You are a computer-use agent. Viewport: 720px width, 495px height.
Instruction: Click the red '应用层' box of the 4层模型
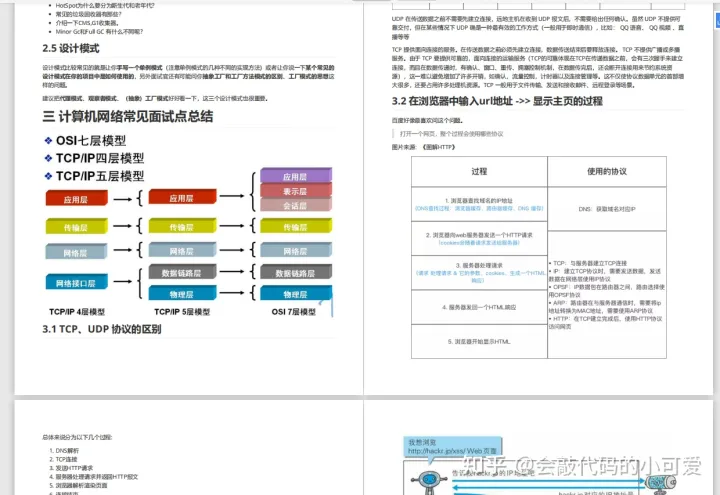click(x=76, y=198)
